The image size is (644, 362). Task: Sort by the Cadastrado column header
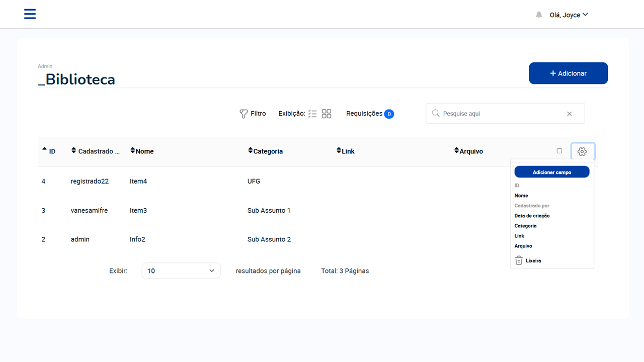(x=96, y=151)
